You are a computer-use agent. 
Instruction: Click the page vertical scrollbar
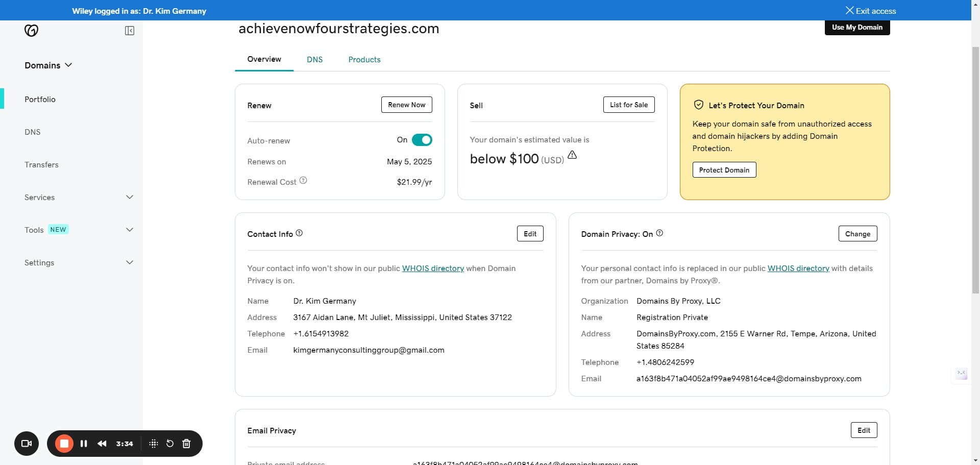point(975,168)
